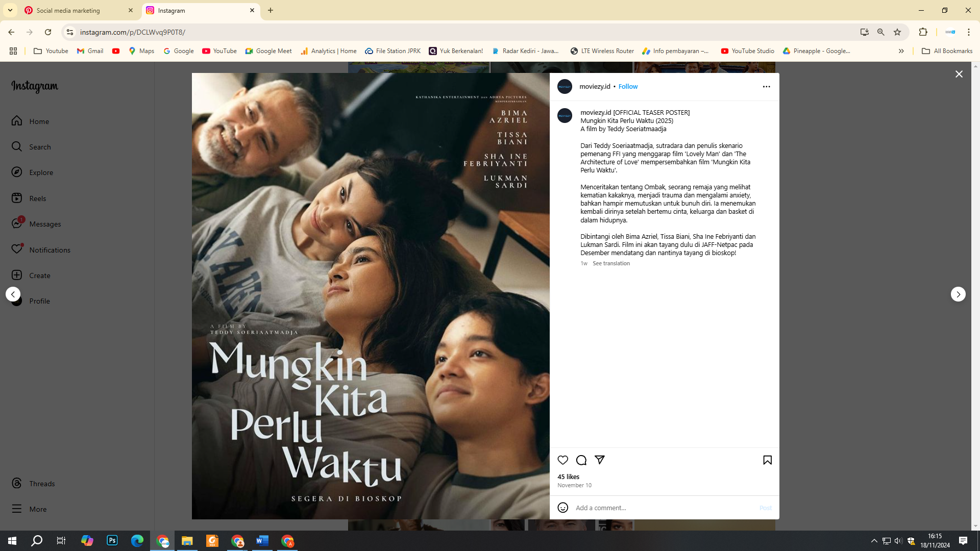Click the Add a comment field

[664, 508]
